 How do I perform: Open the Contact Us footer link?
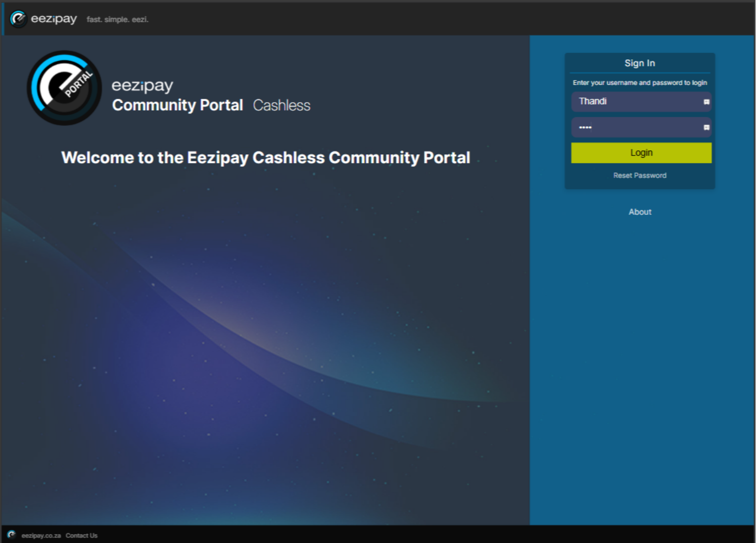click(x=81, y=535)
